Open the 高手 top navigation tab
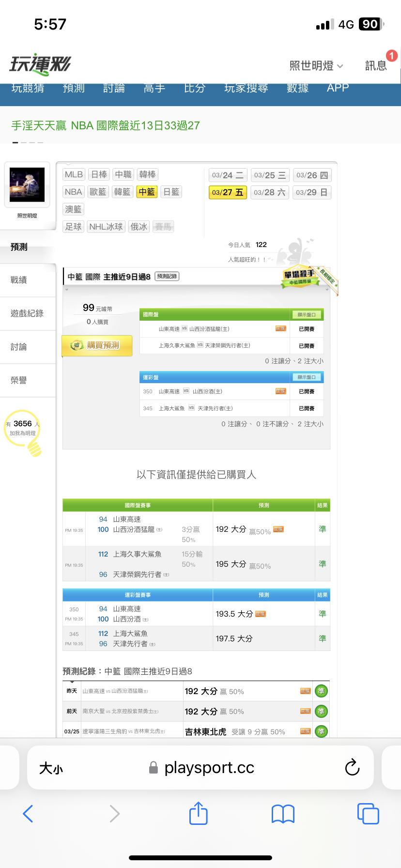401x868 pixels. pyautogui.click(x=154, y=88)
